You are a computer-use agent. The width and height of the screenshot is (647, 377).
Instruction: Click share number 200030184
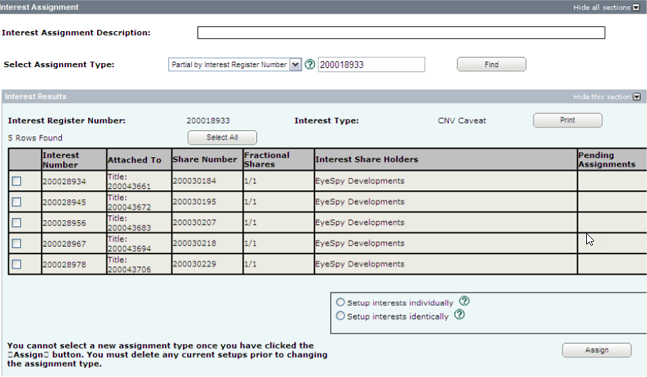click(x=194, y=181)
